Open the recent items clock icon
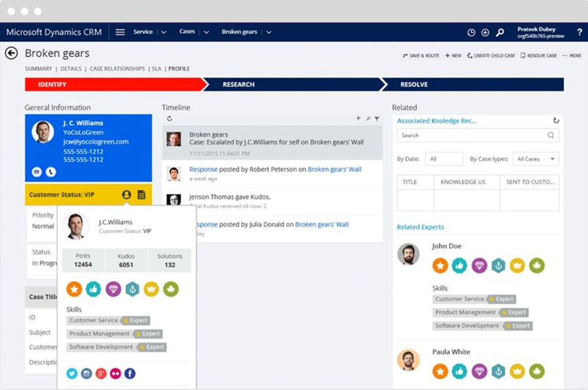This screenshot has height=390, width=588. 472,32
